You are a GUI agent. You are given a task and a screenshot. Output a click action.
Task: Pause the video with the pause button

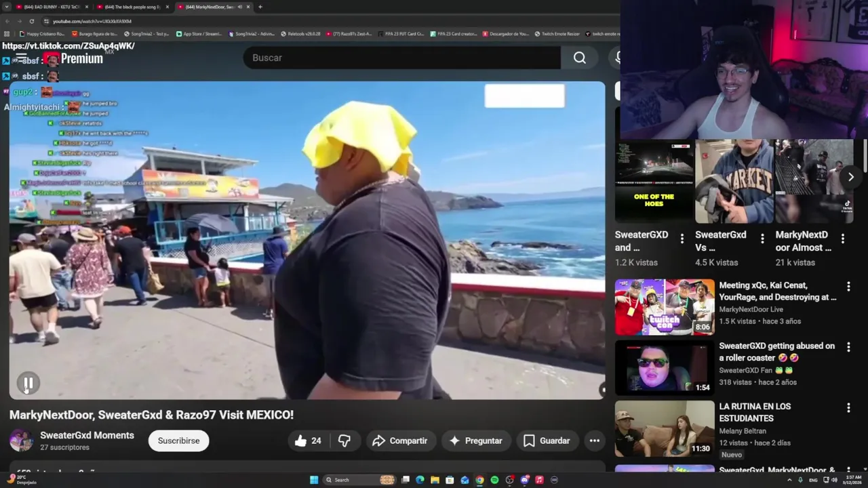tap(28, 383)
